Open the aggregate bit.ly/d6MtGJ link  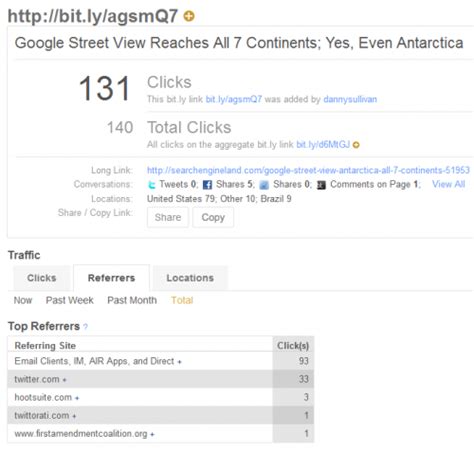click(323, 145)
